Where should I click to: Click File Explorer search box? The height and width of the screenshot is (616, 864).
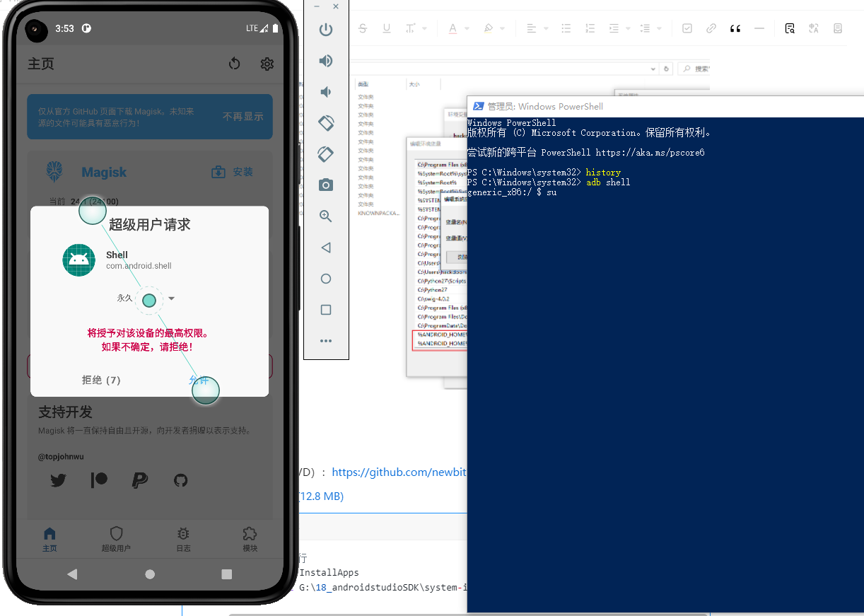[693, 69]
